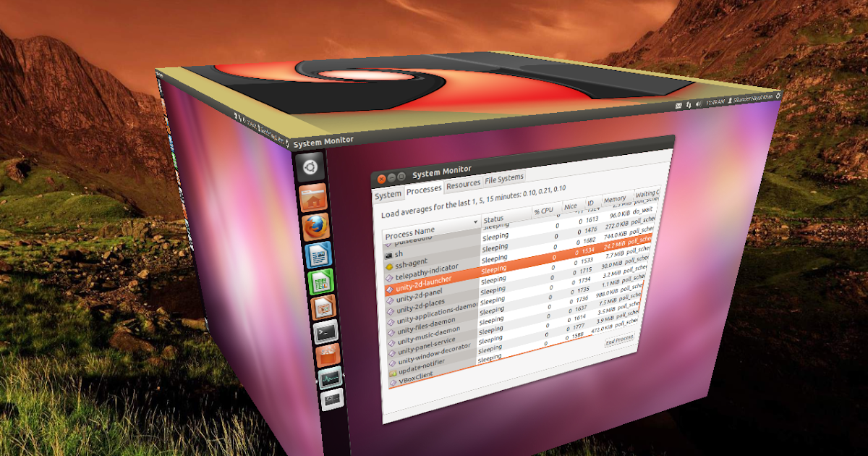Sort by the % CPU column header
The width and height of the screenshot is (868, 456).
[542, 211]
